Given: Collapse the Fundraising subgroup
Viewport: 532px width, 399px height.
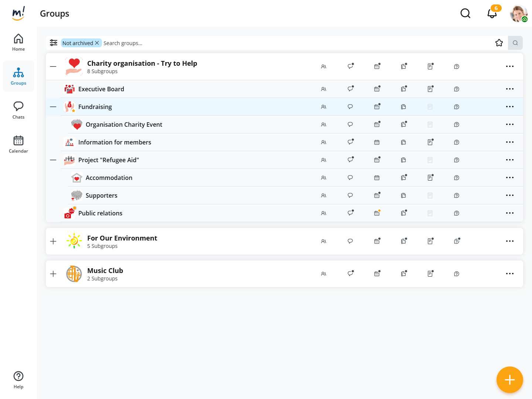Looking at the screenshot, I should (x=53, y=107).
